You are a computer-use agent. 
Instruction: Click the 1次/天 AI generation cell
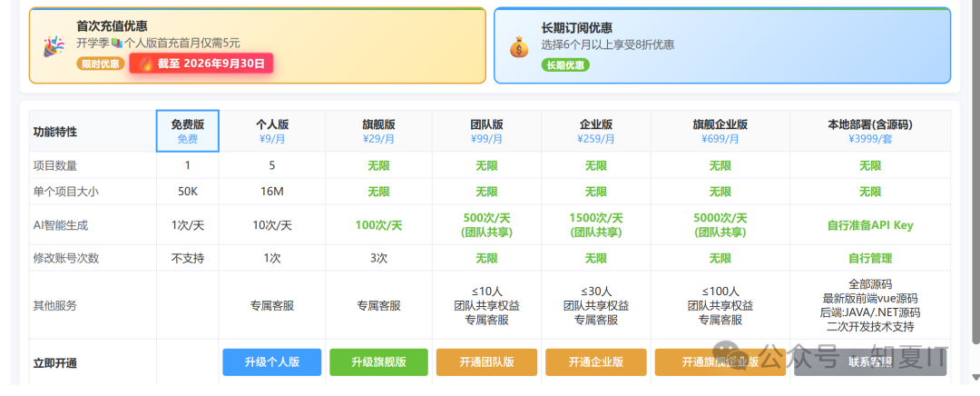pyautogui.click(x=188, y=225)
